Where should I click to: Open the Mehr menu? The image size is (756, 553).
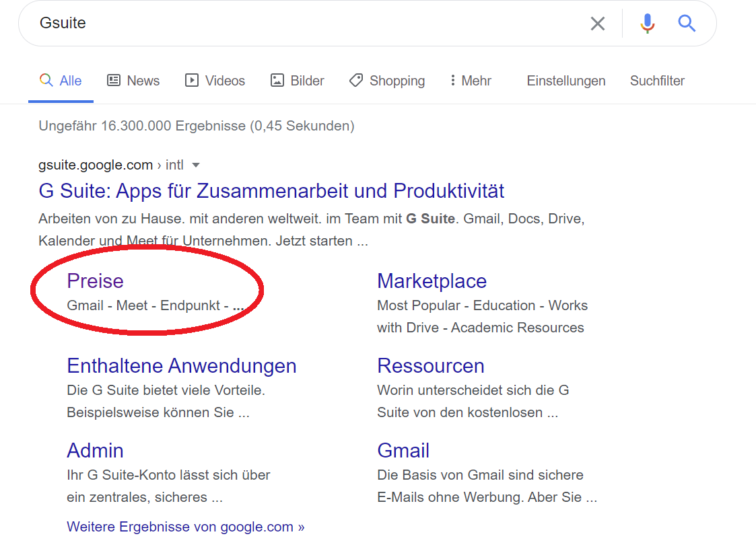click(471, 81)
